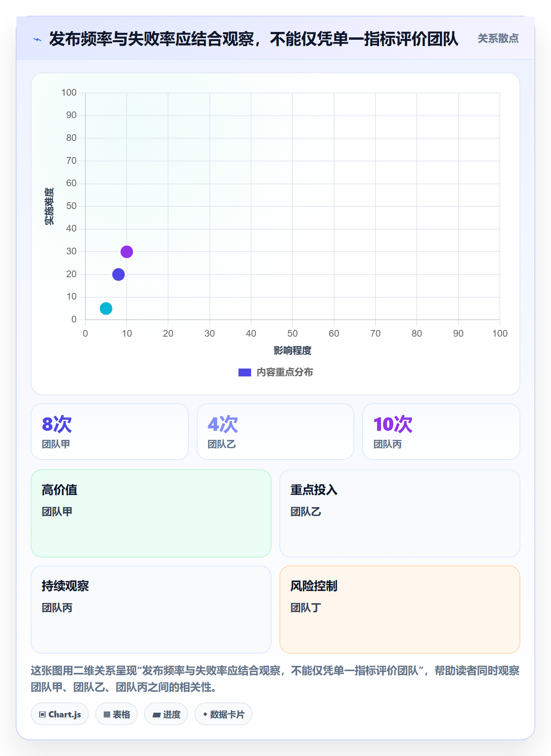Click the lightning bolt icon beside the title
551x756 pixels.
tap(37, 39)
